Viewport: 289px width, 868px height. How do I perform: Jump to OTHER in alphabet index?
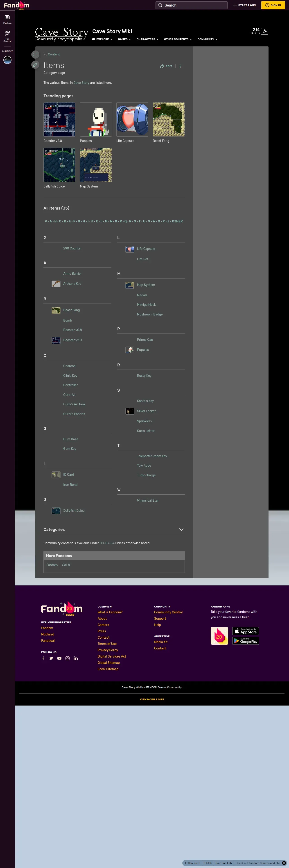click(177, 221)
